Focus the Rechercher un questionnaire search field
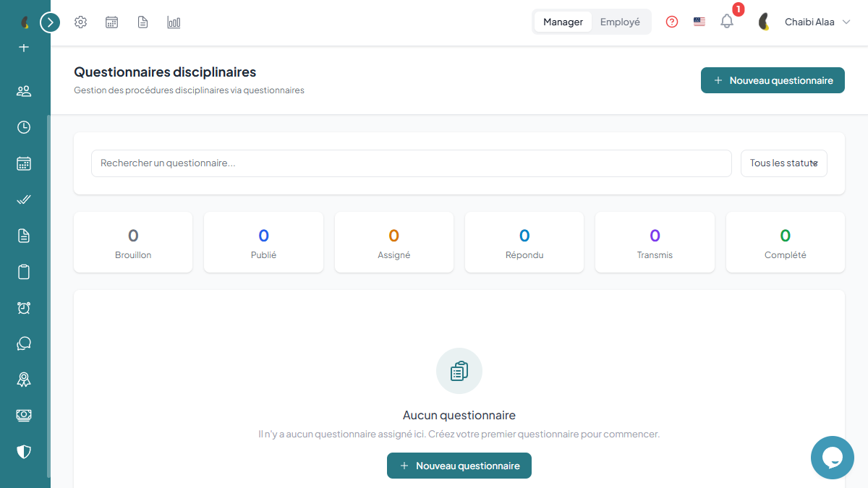The height and width of the screenshot is (488, 868). pyautogui.click(x=412, y=163)
